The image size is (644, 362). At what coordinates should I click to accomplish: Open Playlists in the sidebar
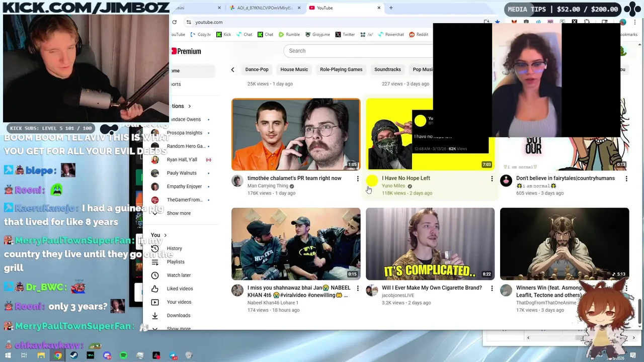coord(182,262)
